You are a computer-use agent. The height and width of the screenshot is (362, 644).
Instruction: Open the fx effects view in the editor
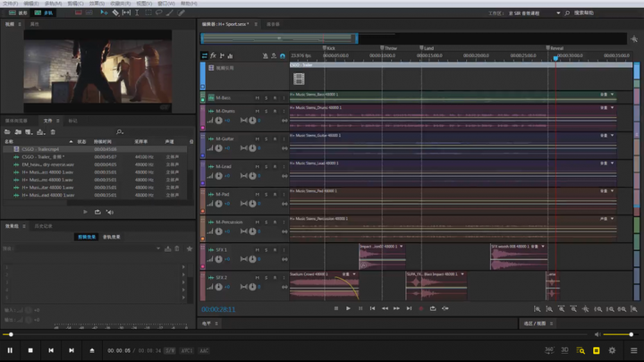tap(213, 55)
